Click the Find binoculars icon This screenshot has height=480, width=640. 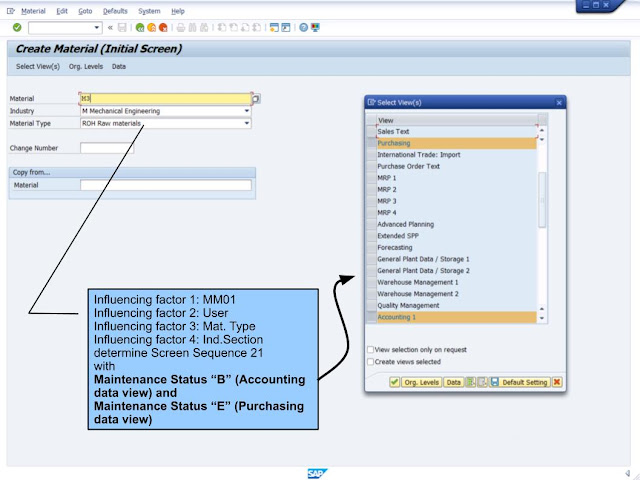[192, 27]
